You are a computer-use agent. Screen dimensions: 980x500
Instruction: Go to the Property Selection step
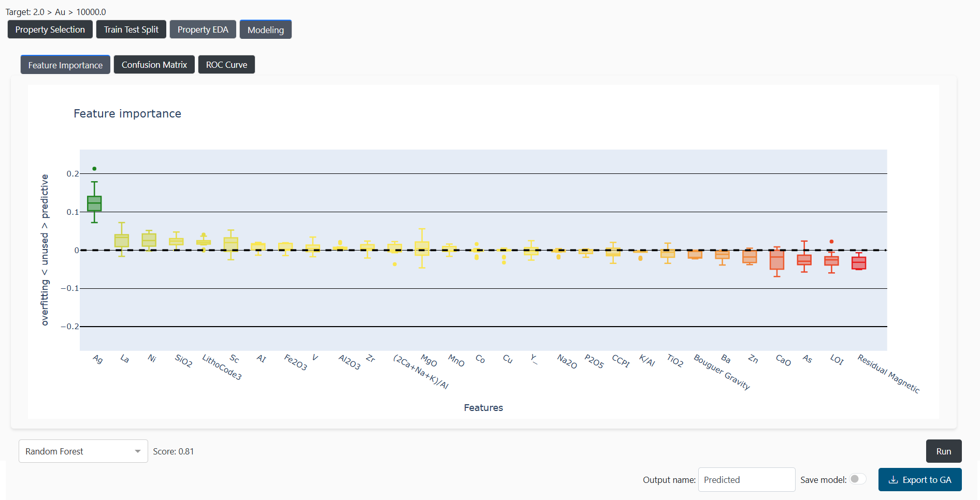pyautogui.click(x=50, y=30)
